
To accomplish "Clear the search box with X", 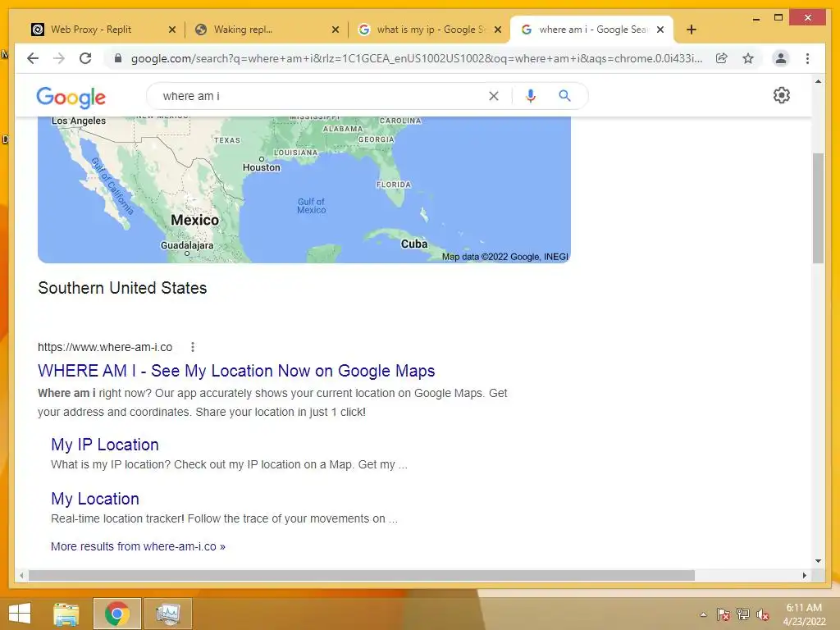I will (x=493, y=96).
